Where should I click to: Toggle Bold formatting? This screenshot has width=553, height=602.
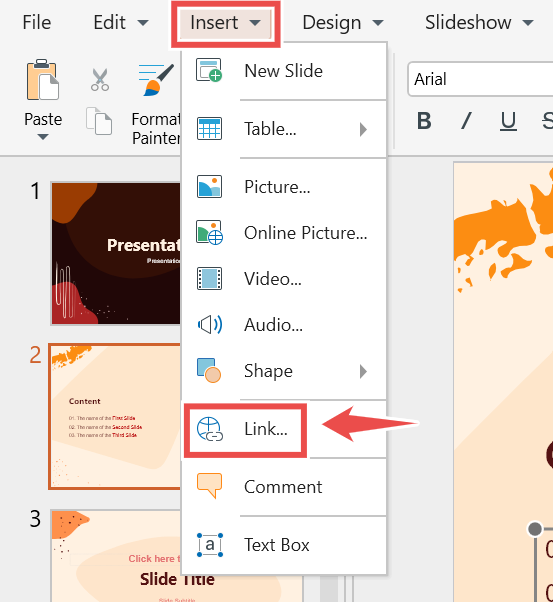(x=424, y=121)
